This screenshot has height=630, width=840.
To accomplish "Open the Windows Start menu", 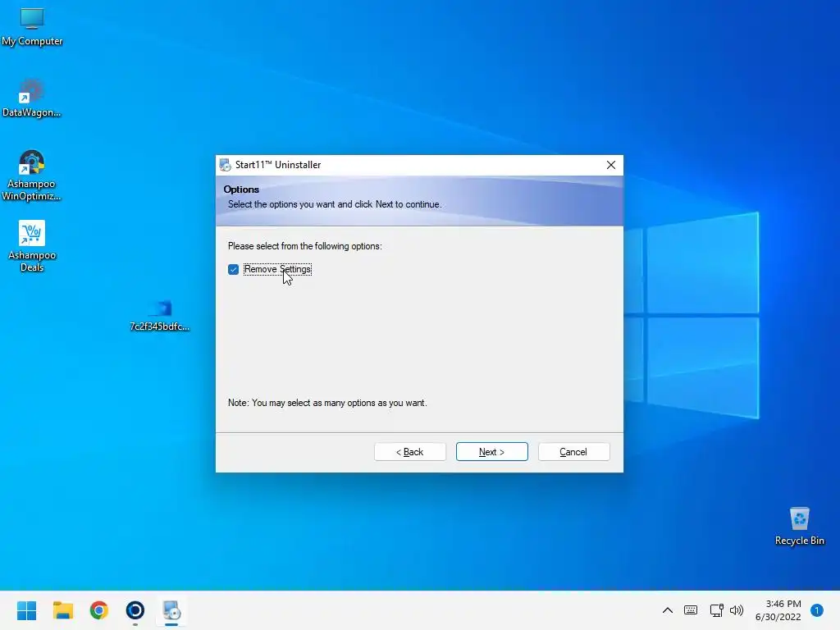I will pyautogui.click(x=27, y=610).
